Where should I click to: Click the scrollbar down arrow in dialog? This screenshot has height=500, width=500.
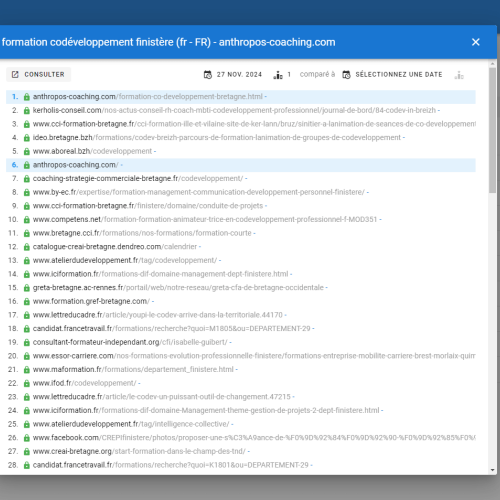493,470
